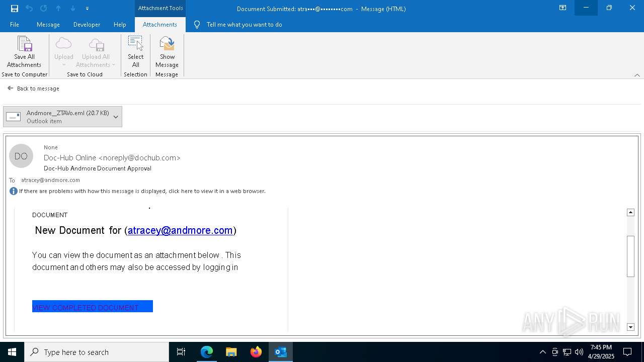The height and width of the screenshot is (362, 644).
Task: Collapse the ribbon chevron
Action: [637, 75]
